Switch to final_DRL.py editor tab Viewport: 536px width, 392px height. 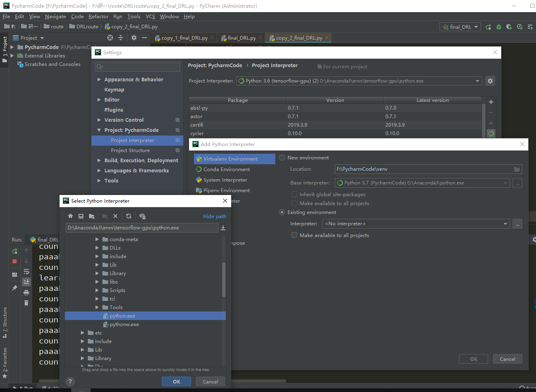click(x=241, y=38)
